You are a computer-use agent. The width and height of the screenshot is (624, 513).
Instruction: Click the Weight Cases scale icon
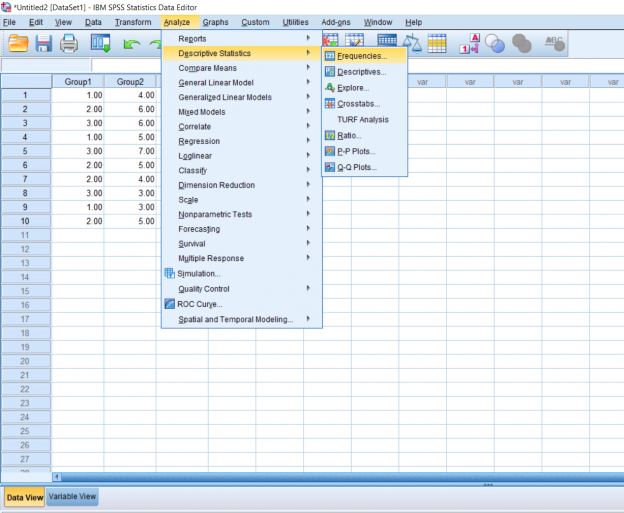pyautogui.click(x=412, y=43)
